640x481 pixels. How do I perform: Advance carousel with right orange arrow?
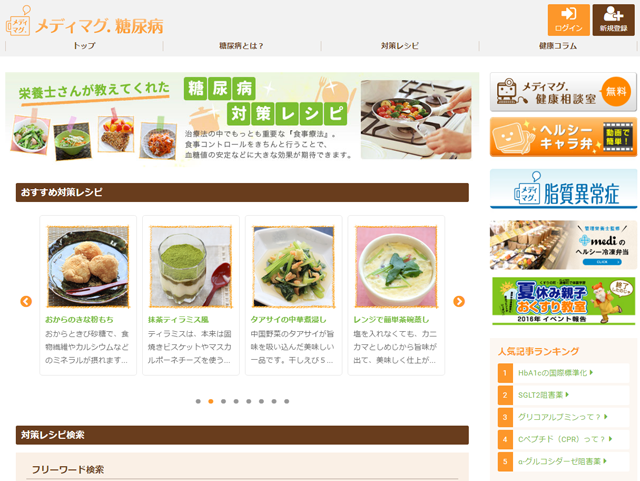459,301
